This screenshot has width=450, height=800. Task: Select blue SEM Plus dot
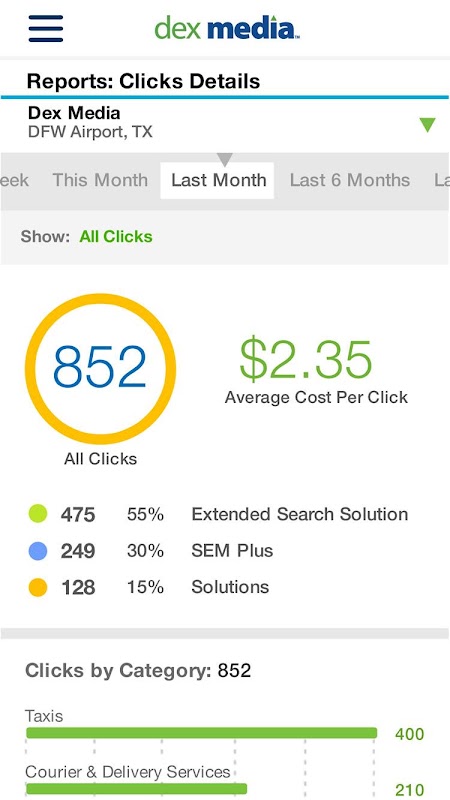(x=38, y=551)
